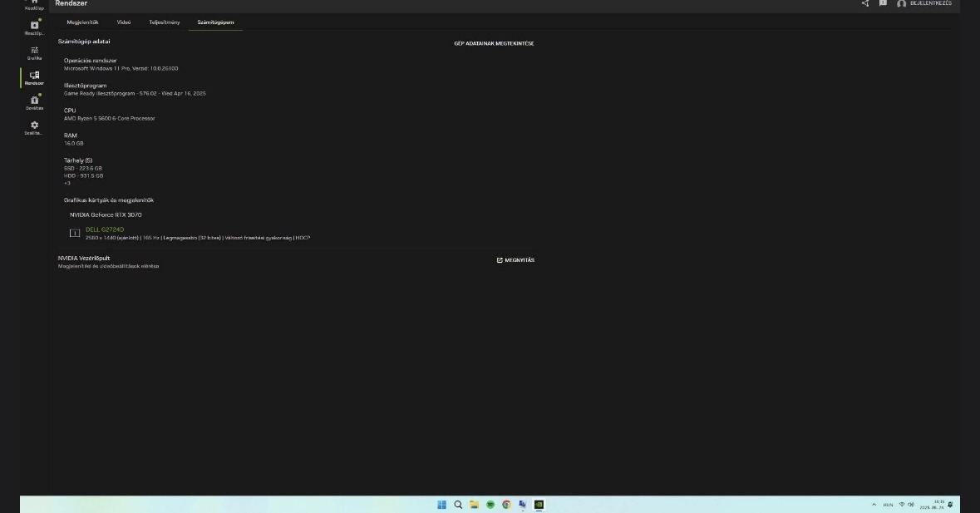Click the 2560 x 1440 165 Hz details line

[x=198, y=238]
